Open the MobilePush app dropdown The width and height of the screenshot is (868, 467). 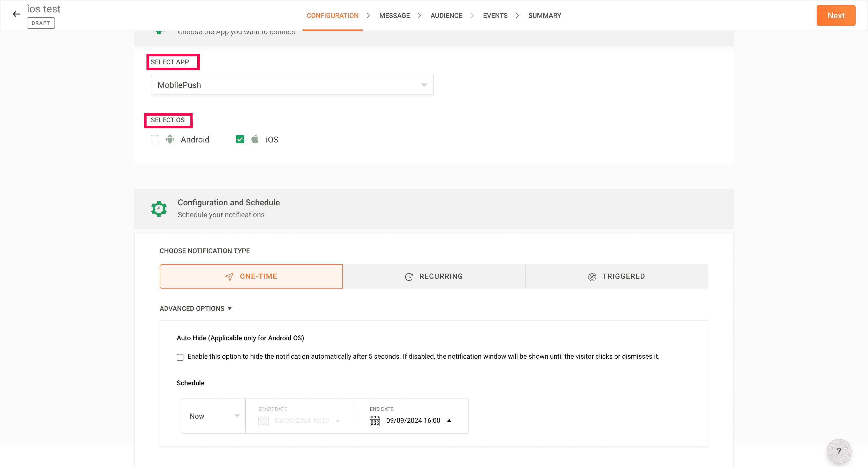coord(292,85)
